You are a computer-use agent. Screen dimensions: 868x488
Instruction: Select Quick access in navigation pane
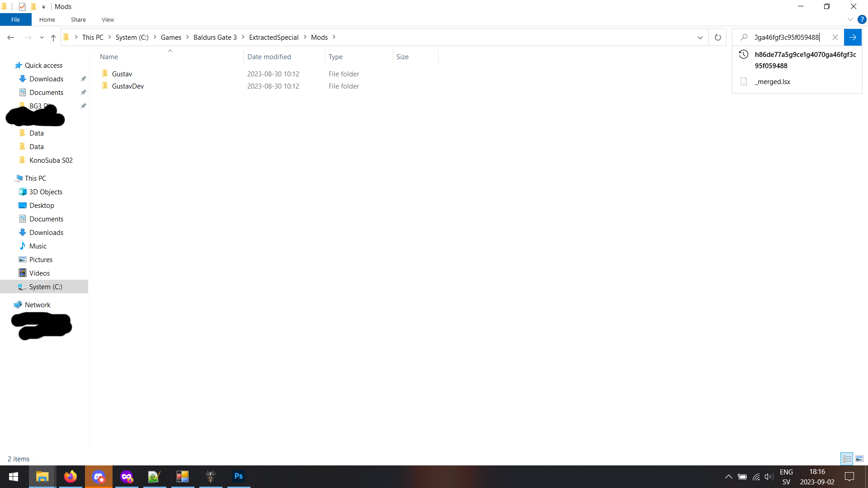click(43, 66)
